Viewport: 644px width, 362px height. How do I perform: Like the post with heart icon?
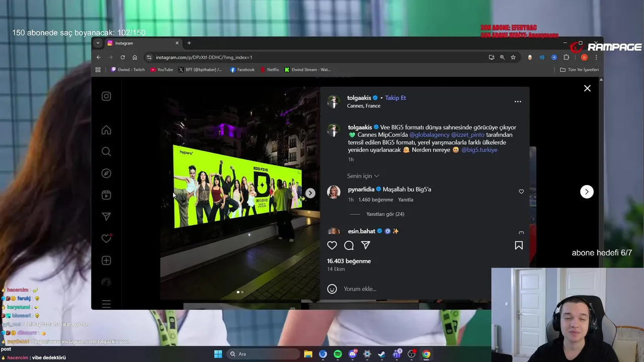coord(332,245)
